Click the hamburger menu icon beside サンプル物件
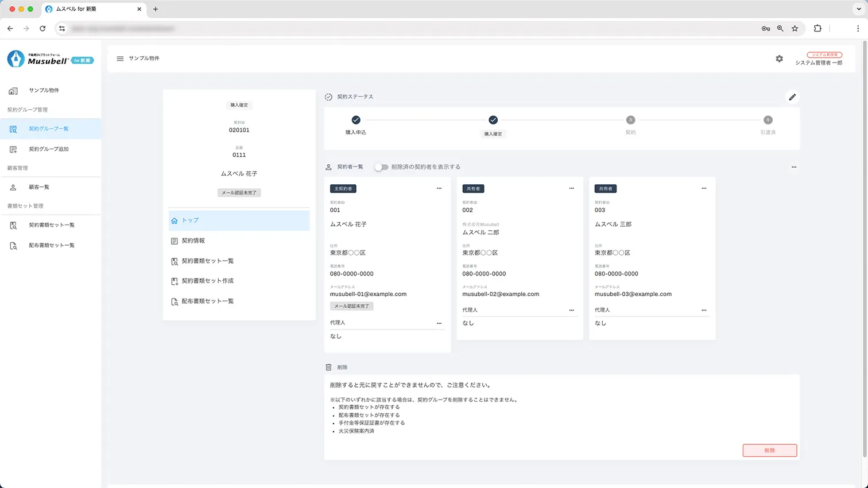 point(120,59)
